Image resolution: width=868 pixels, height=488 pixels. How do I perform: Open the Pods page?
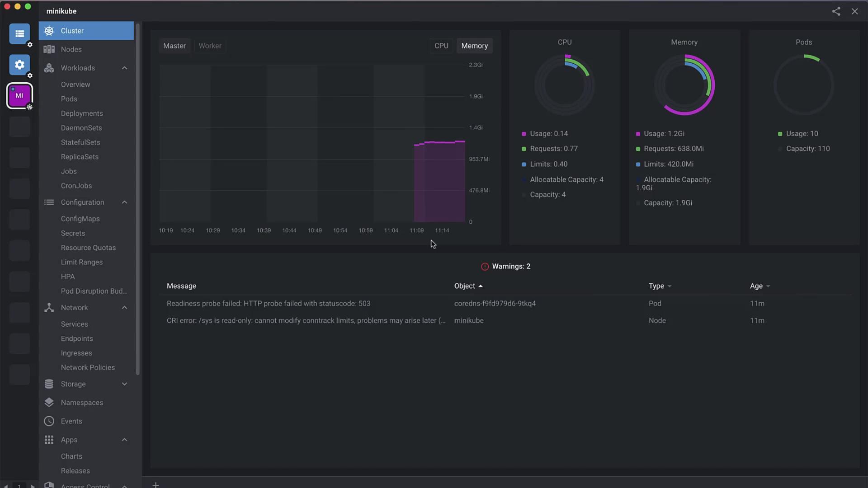[69, 99]
